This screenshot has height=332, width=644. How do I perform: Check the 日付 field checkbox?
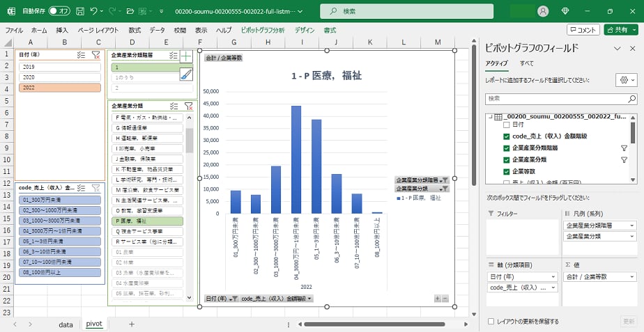[x=507, y=125]
